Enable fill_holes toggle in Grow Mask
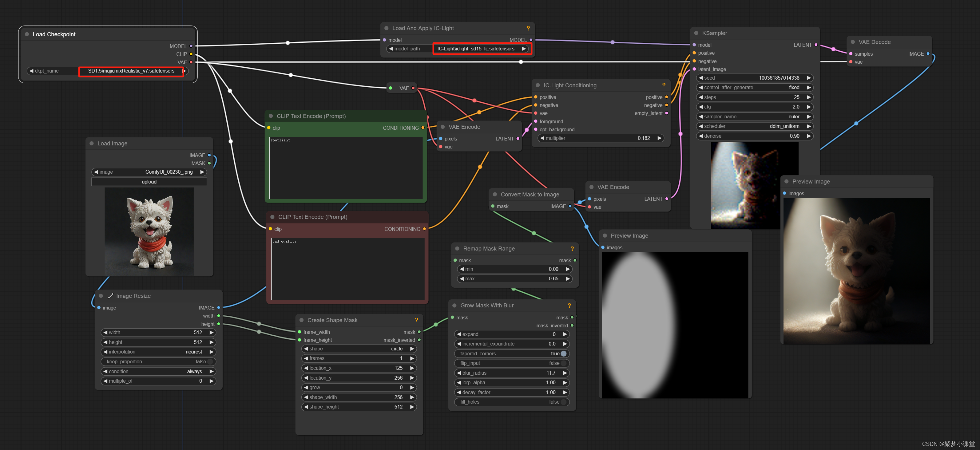Image resolution: width=980 pixels, height=450 pixels. pos(563,402)
